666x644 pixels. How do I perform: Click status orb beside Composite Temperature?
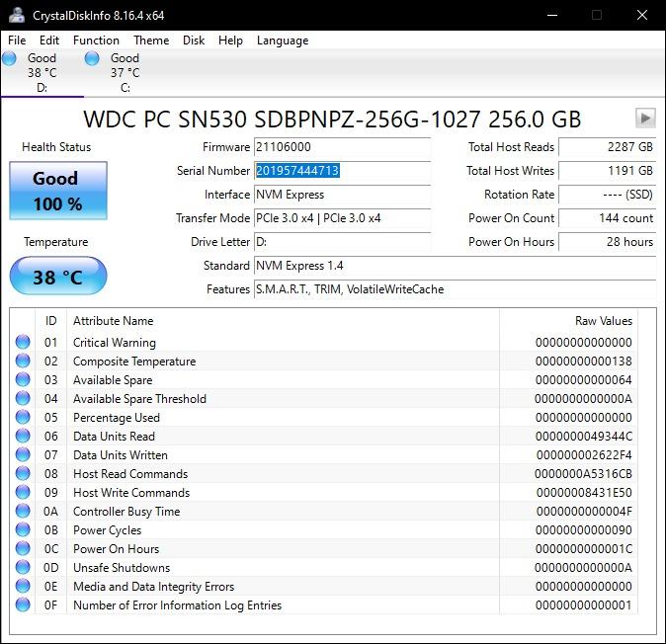(23, 362)
